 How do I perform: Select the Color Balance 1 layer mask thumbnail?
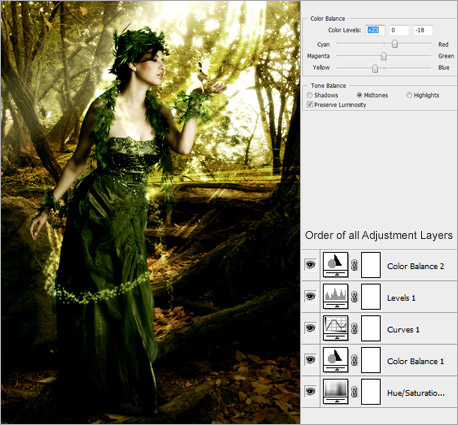point(371,360)
